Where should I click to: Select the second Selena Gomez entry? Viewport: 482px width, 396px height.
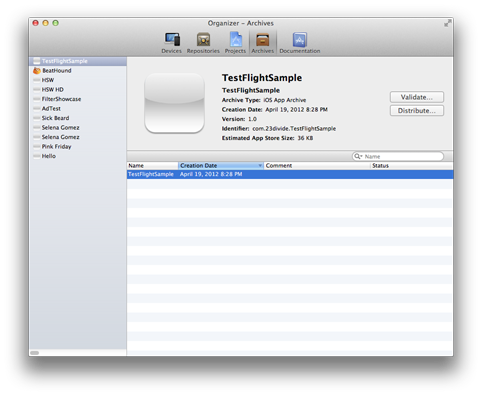tap(78, 137)
